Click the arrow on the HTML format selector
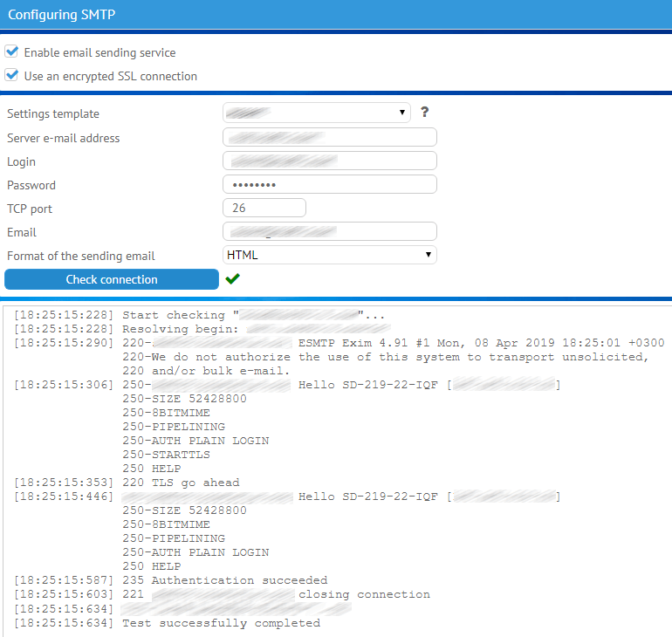The width and height of the screenshot is (672, 637). 428,255
